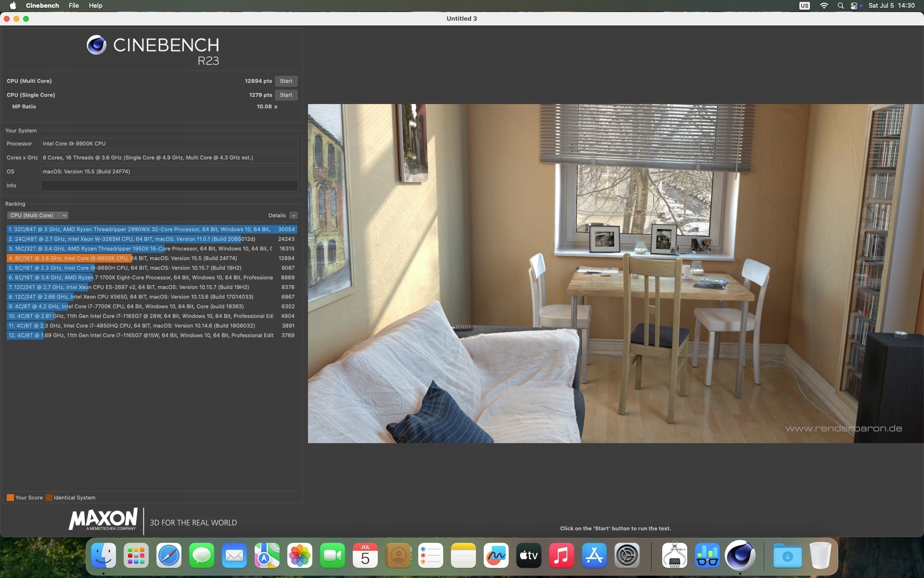Click the Cinebench icon in the dock

tap(740, 555)
